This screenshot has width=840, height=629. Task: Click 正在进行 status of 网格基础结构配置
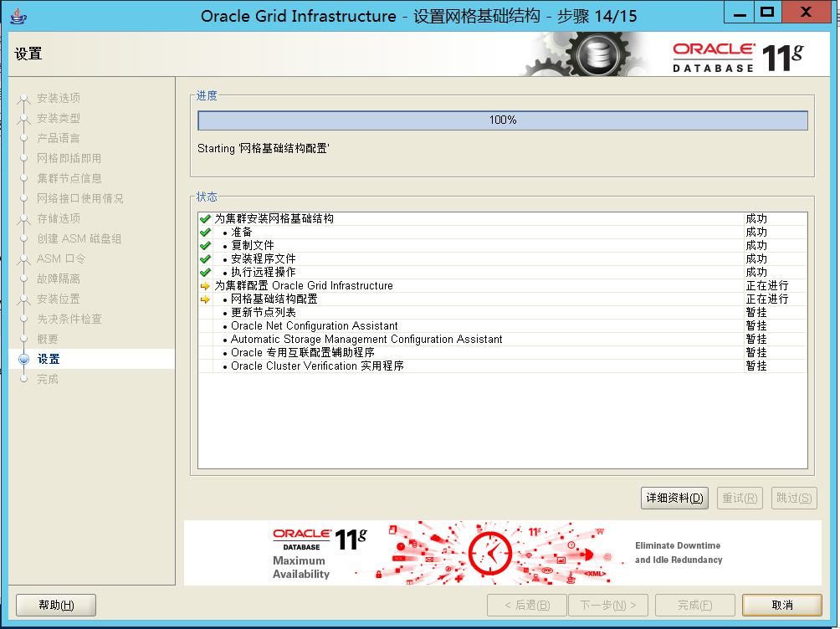point(767,299)
